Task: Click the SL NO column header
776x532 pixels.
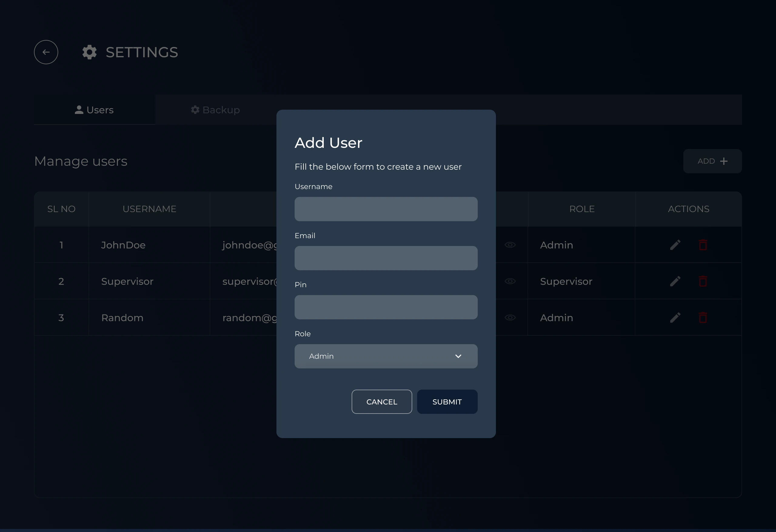Action: (x=62, y=209)
